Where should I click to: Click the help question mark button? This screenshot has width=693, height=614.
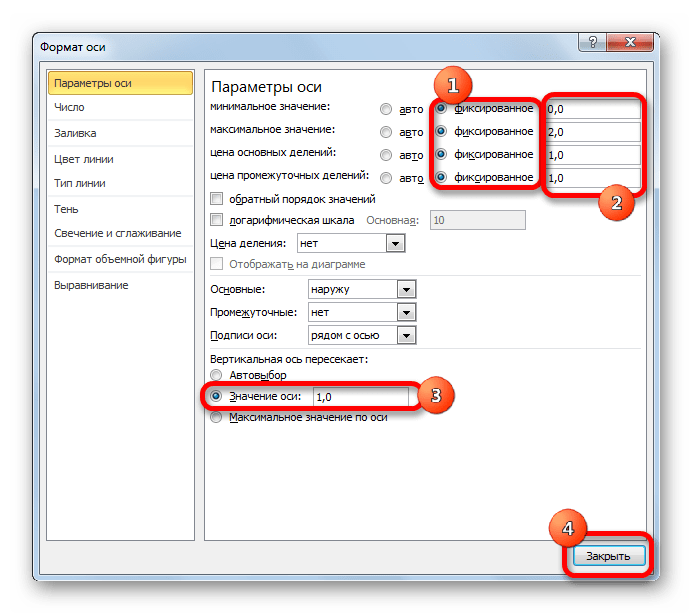pyautogui.click(x=593, y=42)
